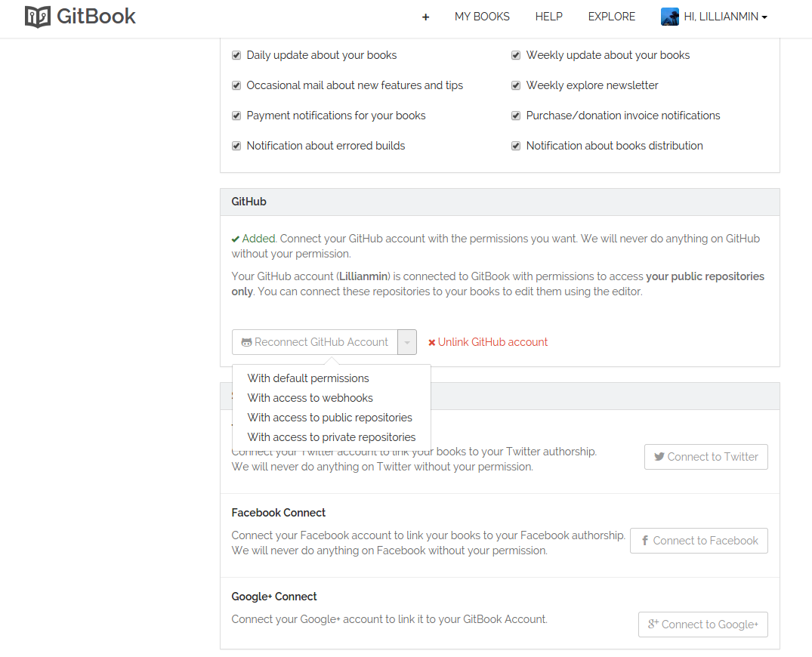Select With access to public repositories
The height and width of the screenshot is (657, 812).
tap(330, 418)
